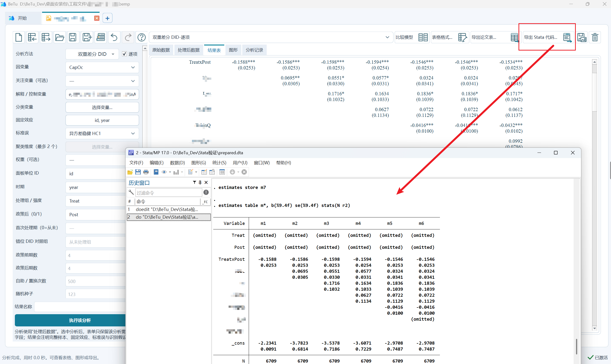This screenshot has height=364, width=611.
Task: Open the 因变量 CapOc dropdown
Action: pos(102,67)
